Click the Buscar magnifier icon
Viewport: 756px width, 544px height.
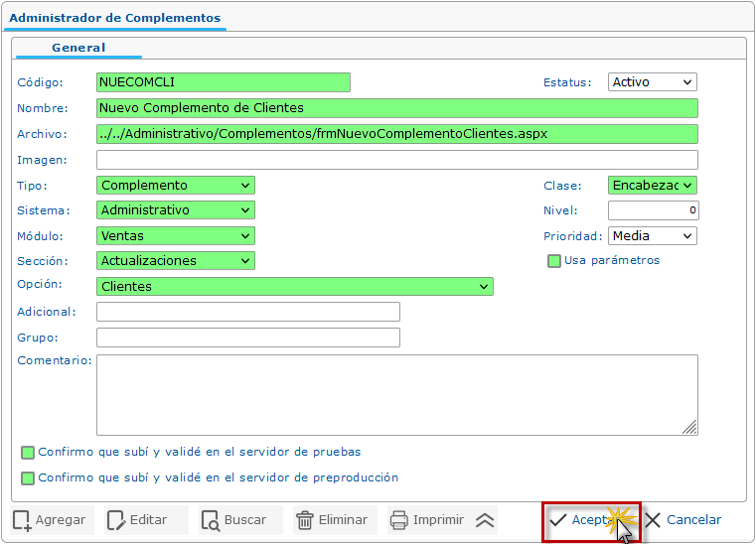pyautogui.click(x=211, y=520)
